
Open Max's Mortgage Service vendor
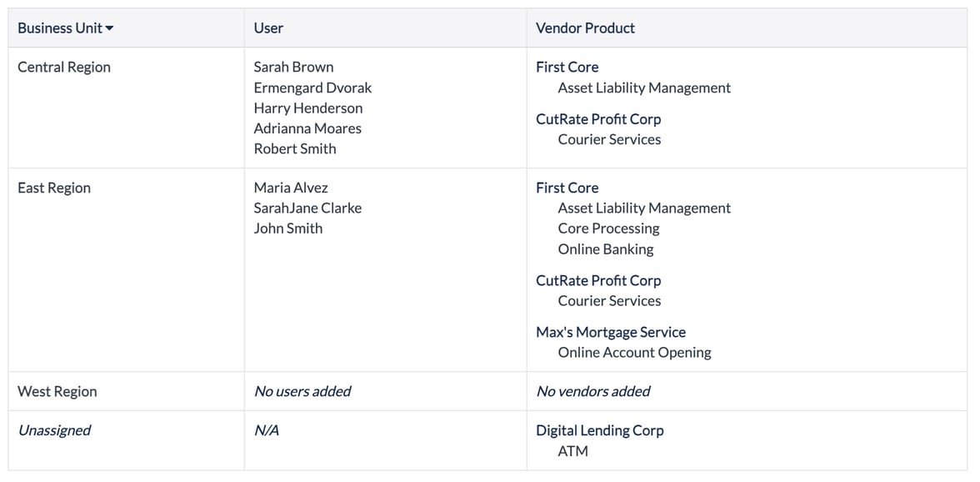coord(611,333)
